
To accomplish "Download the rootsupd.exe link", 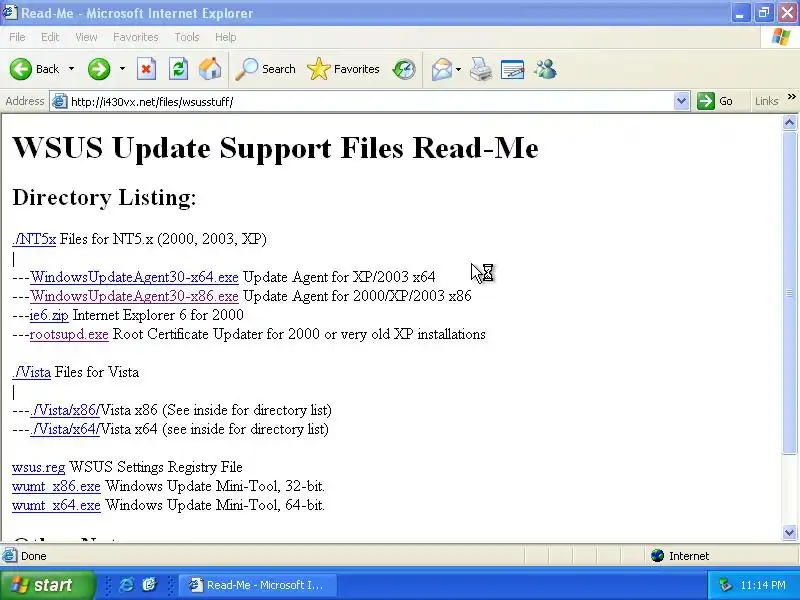I will [69, 334].
